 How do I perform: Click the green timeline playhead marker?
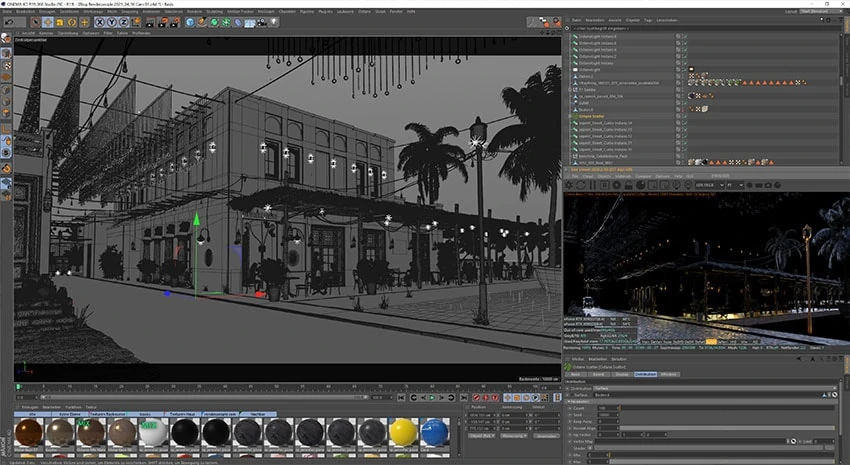18,387
